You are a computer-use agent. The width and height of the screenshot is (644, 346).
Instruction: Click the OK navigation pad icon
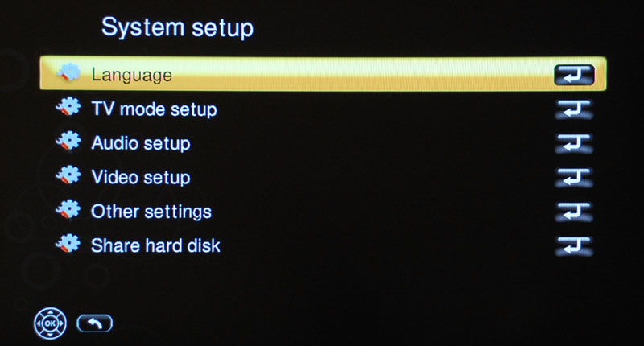[50, 323]
